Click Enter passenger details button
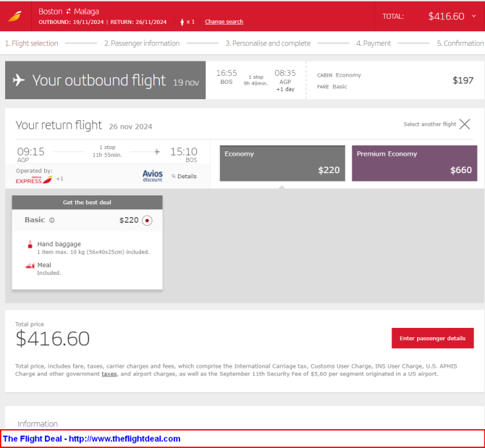The width and height of the screenshot is (485, 448). click(x=432, y=338)
